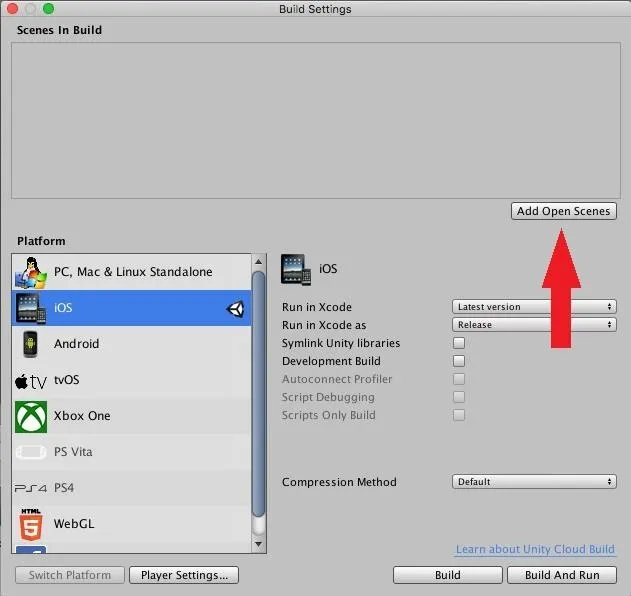Viewport: 631px width, 596px height.
Task: Click the HTML5 WebGL icon
Action: pyautogui.click(x=31, y=524)
